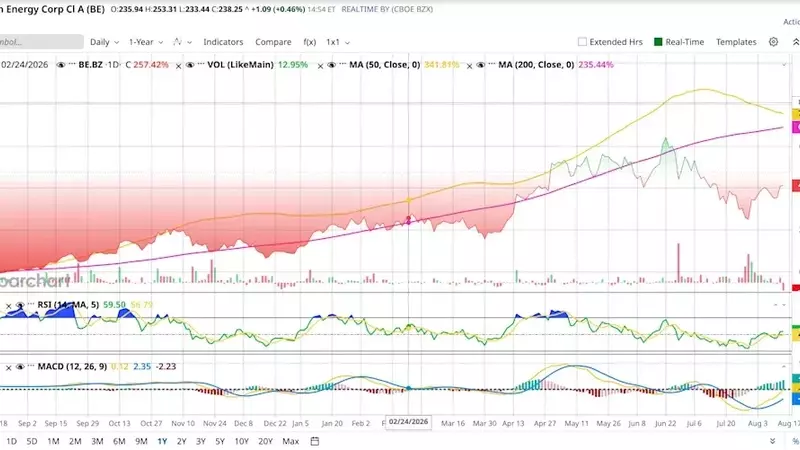Hide the MA (200, Close, 0) line
The width and height of the screenshot is (800, 450).
[x=481, y=65]
